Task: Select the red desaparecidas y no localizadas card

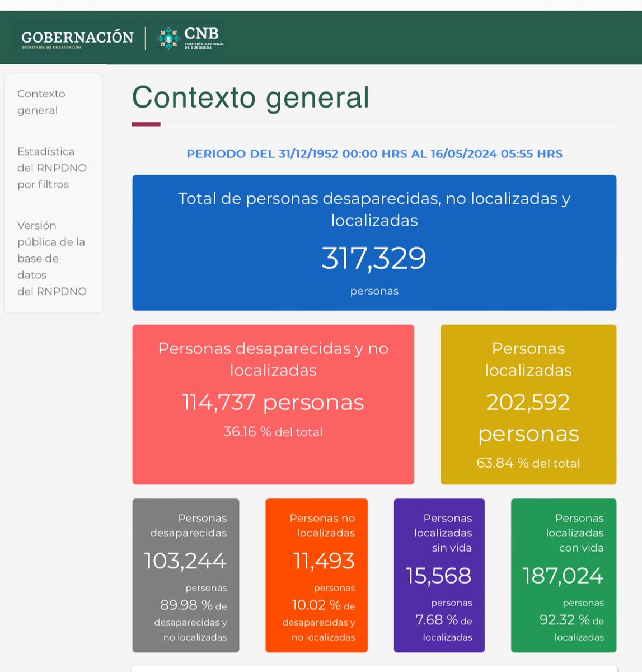Action: (x=273, y=404)
